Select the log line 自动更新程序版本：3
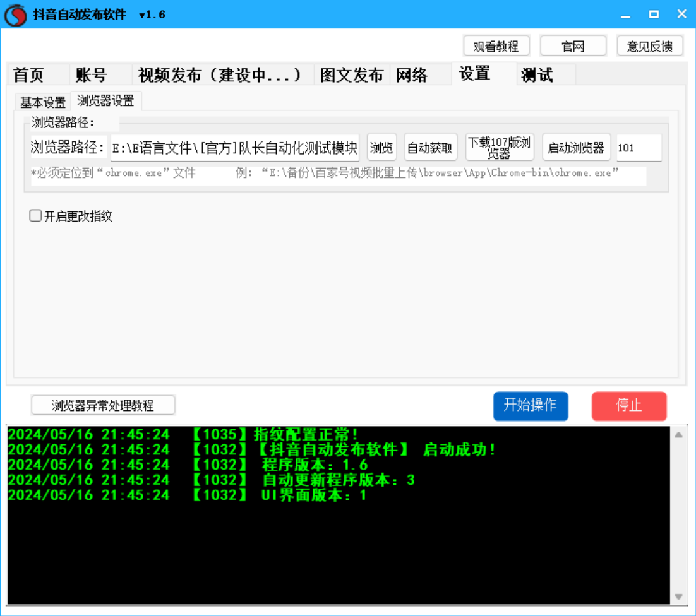Viewport: 696px width, 616px height. pyautogui.click(x=212, y=480)
